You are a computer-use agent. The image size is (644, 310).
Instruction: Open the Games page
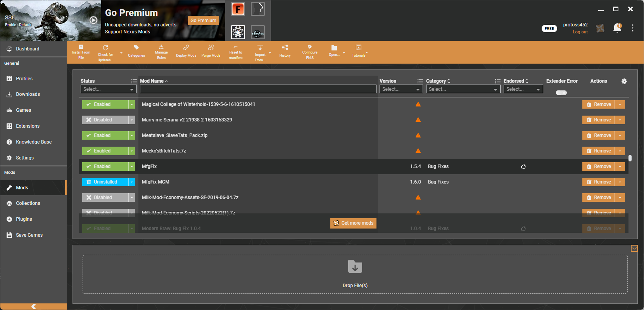click(33, 110)
